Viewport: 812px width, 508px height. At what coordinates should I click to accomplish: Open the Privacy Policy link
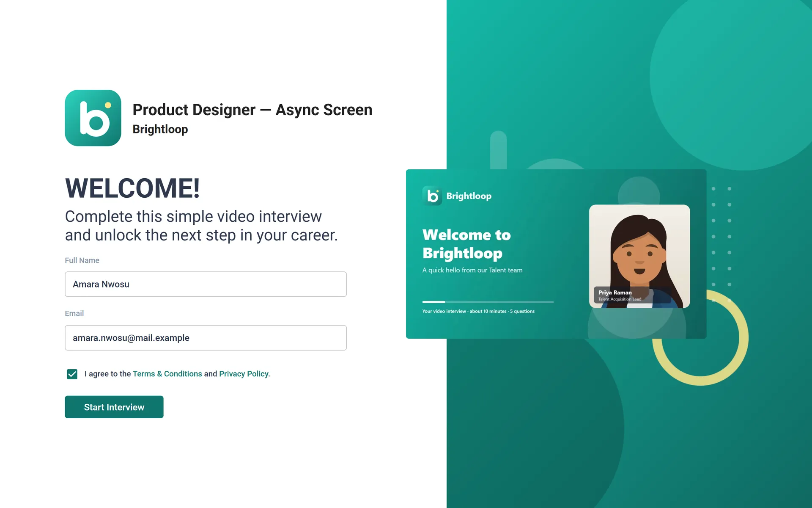244,374
